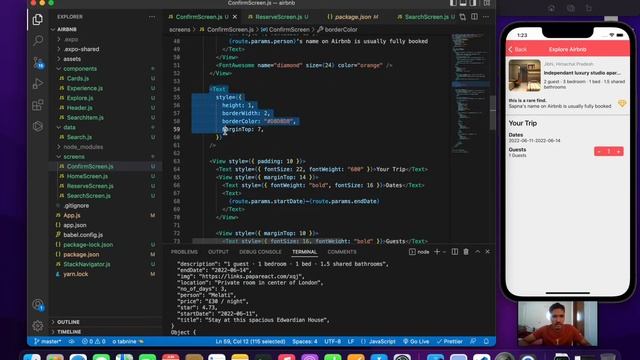This screenshot has height=360, width=640.
Task: Tap the listing thumbnail image in simulator
Action: 524,76
